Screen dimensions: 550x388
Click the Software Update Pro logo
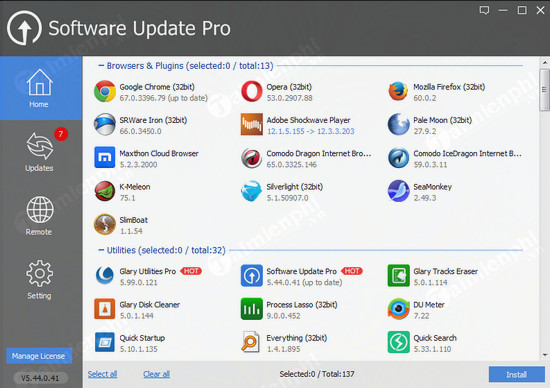tap(24, 28)
